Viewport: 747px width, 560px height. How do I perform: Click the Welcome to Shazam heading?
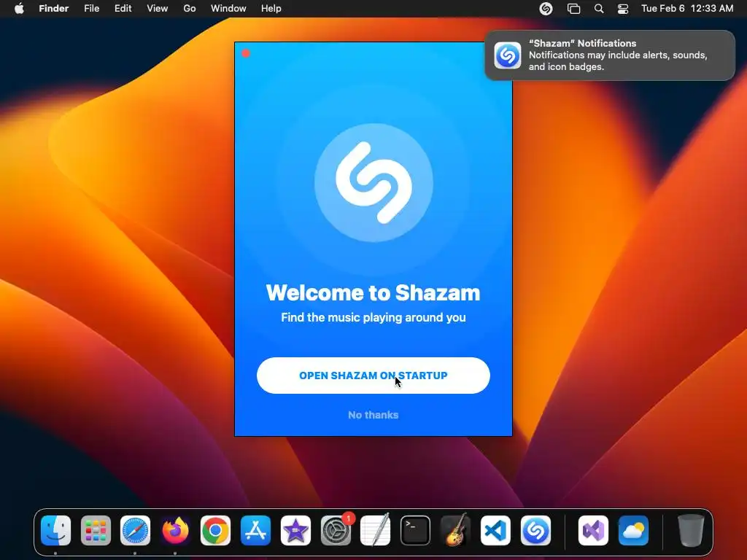[x=373, y=292]
